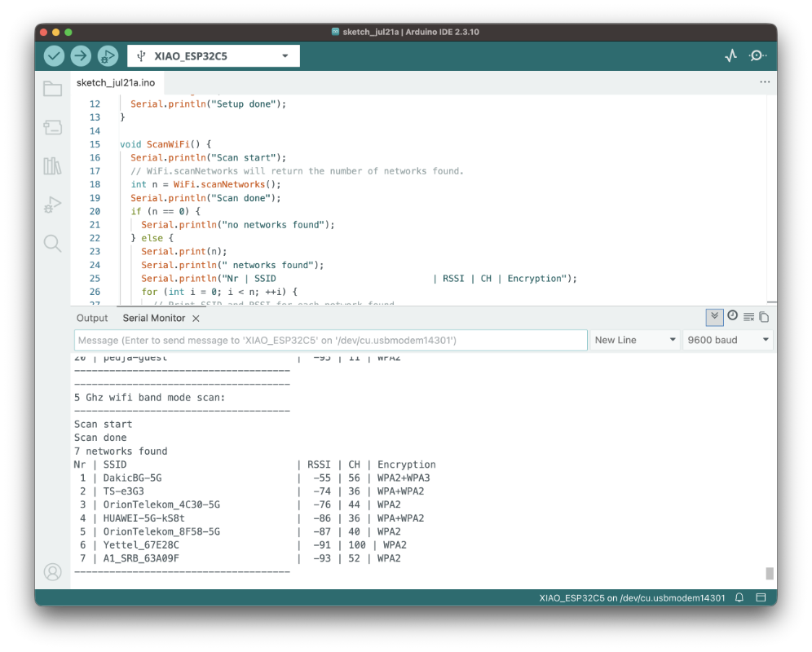Click the '5 Ghz wifi band mode scan:' output line
812x652 pixels.
(150, 398)
